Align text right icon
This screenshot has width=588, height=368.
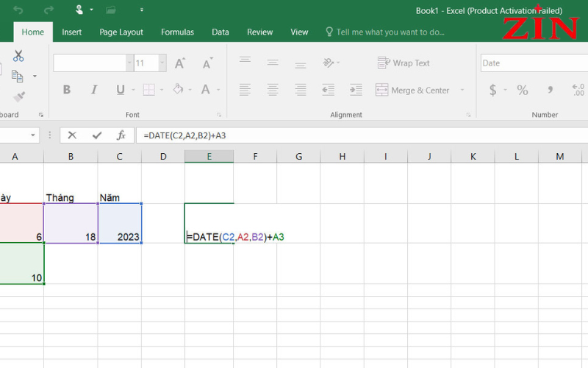(301, 90)
